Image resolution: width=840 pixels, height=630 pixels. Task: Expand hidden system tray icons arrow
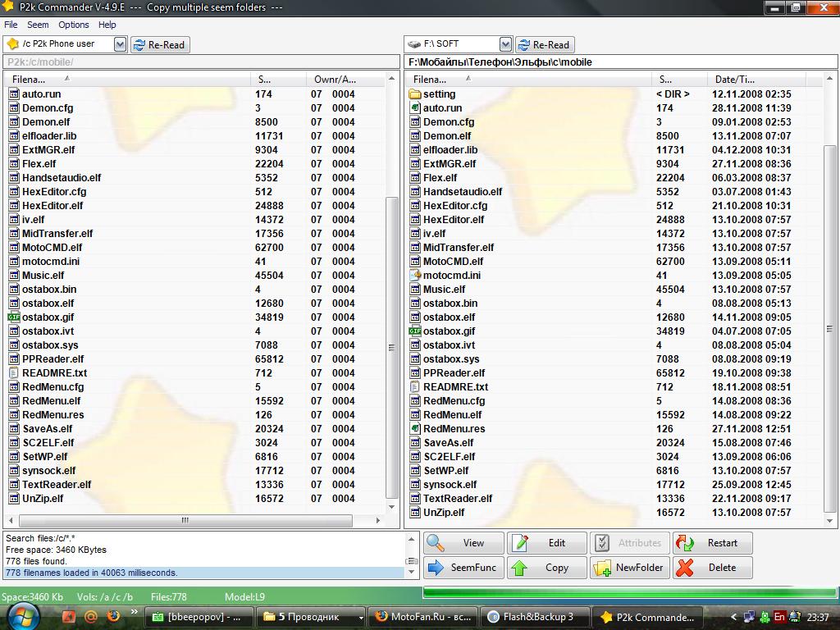734,617
